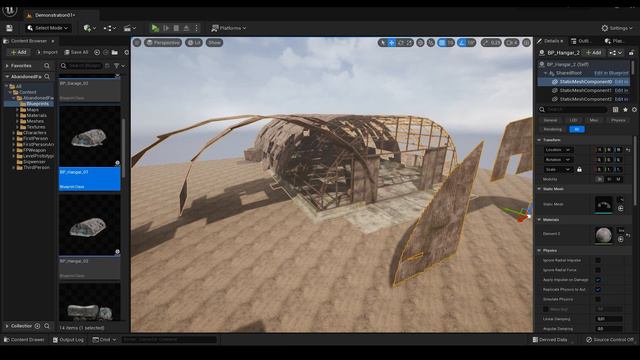Select the LOD filter tab in Details
The image size is (640, 360).
pyautogui.click(x=573, y=120)
